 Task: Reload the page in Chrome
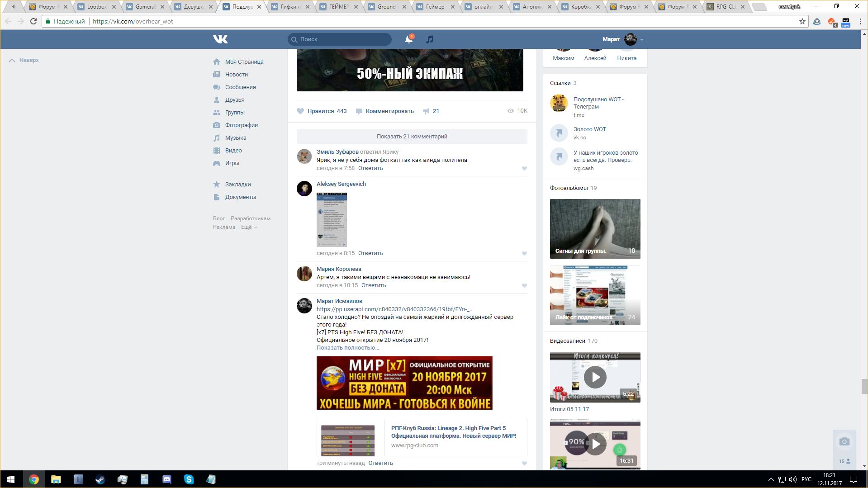click(x=33, y=21)
